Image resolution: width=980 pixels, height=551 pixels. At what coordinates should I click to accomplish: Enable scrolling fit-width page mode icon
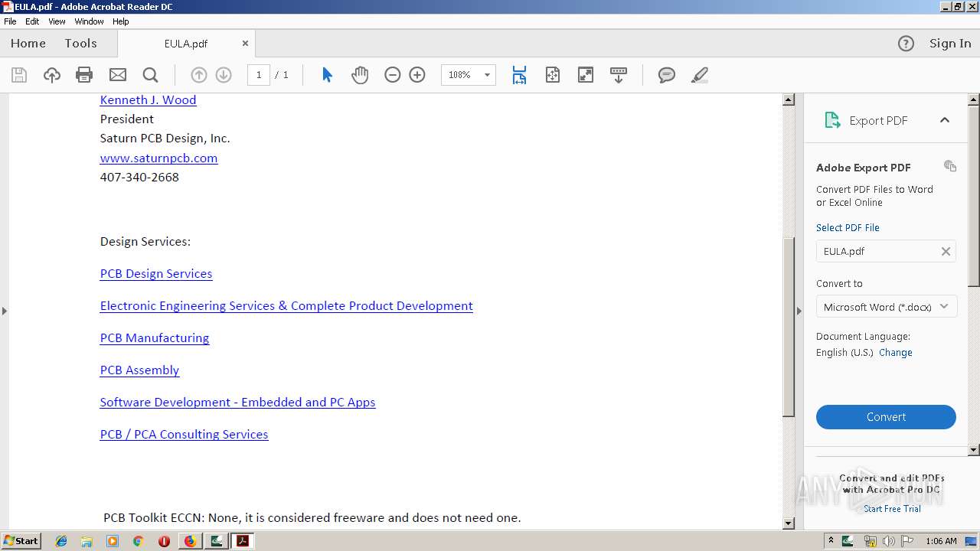pos(519,75)
